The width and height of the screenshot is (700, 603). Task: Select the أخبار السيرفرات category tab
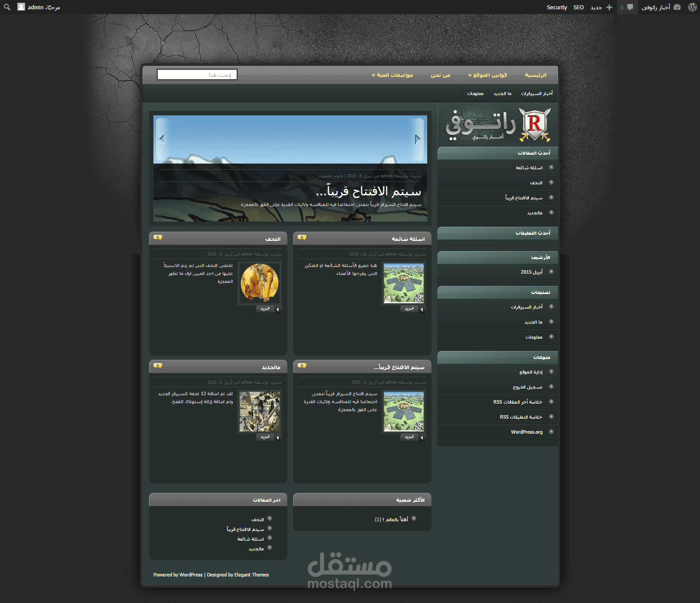click(x=537, y=93)
